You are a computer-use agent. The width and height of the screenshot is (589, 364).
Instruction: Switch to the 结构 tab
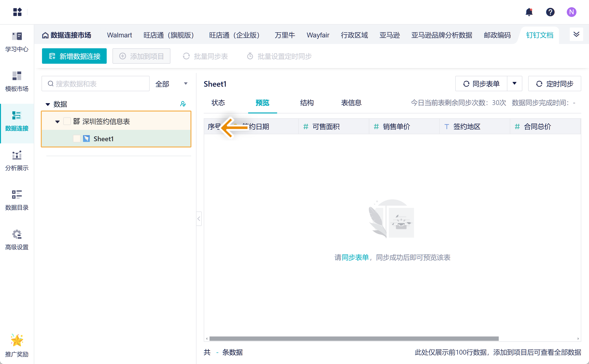[x=307, y=103]
